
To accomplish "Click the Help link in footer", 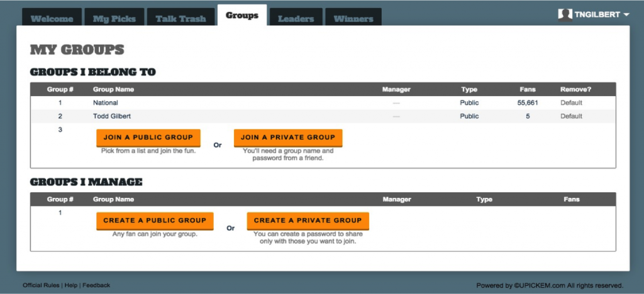I will [x=71, y=285].
